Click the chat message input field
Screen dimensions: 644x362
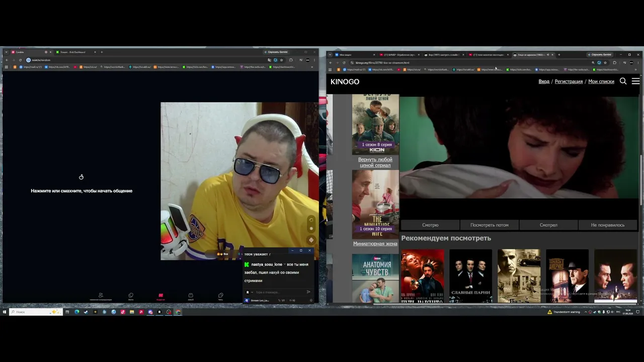[x=279, y=292]
